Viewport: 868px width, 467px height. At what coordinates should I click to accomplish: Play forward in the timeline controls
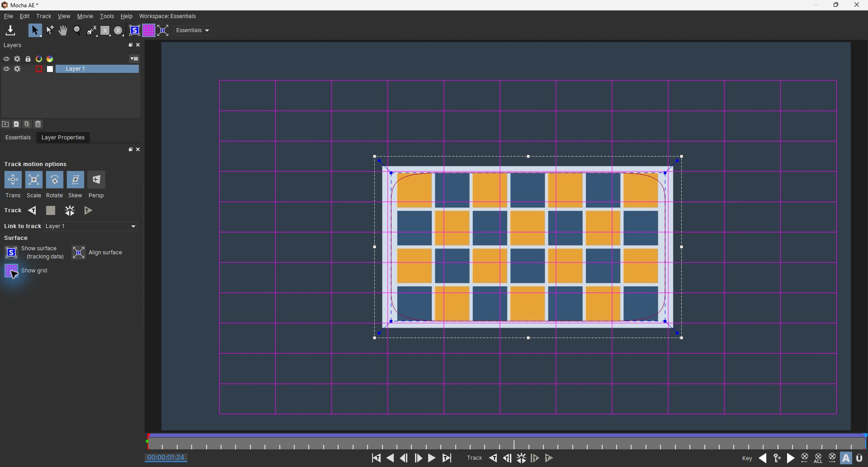coord(432,458)
